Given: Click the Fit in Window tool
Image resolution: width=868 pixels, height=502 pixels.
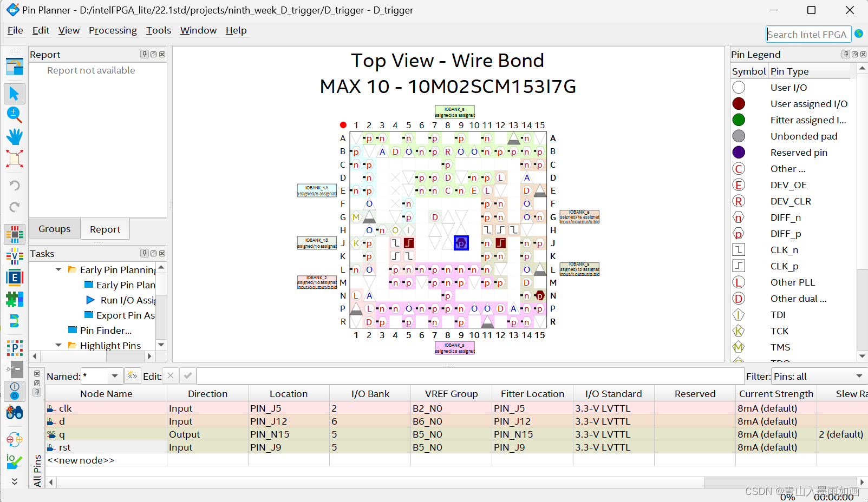Looking at the screenshot, I should (15, 158).
